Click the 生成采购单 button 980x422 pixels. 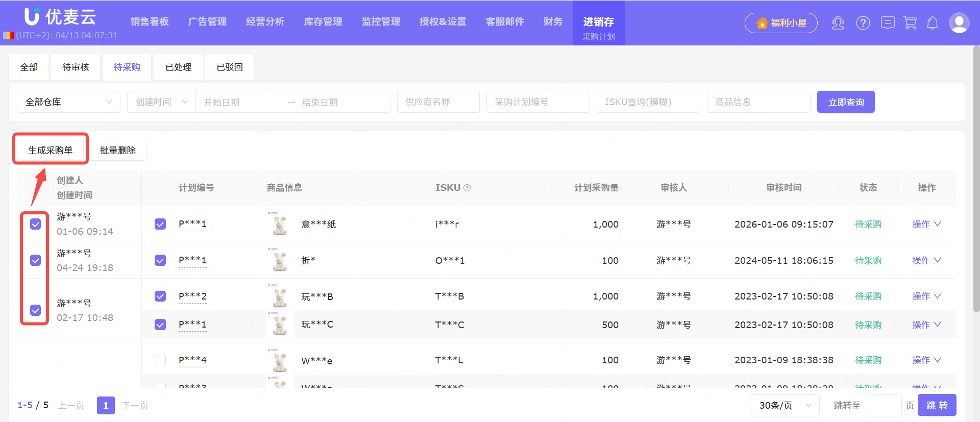[50, 150]
